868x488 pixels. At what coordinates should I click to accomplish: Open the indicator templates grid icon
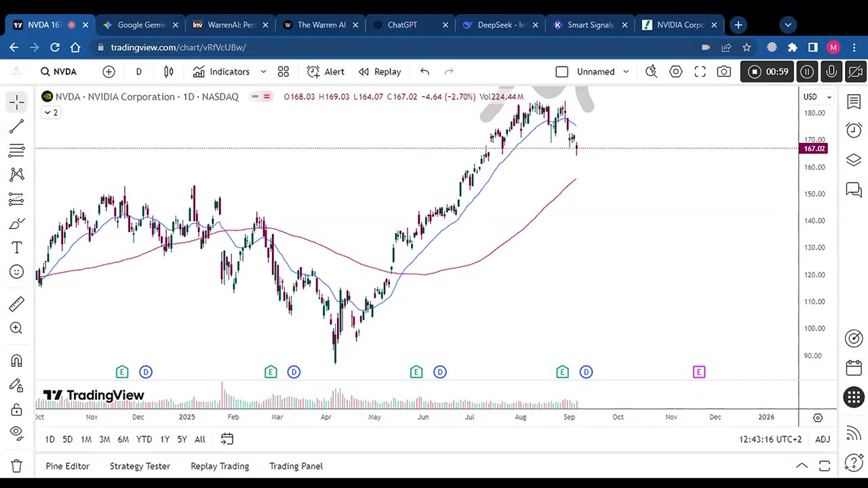[x=283, y=71]
